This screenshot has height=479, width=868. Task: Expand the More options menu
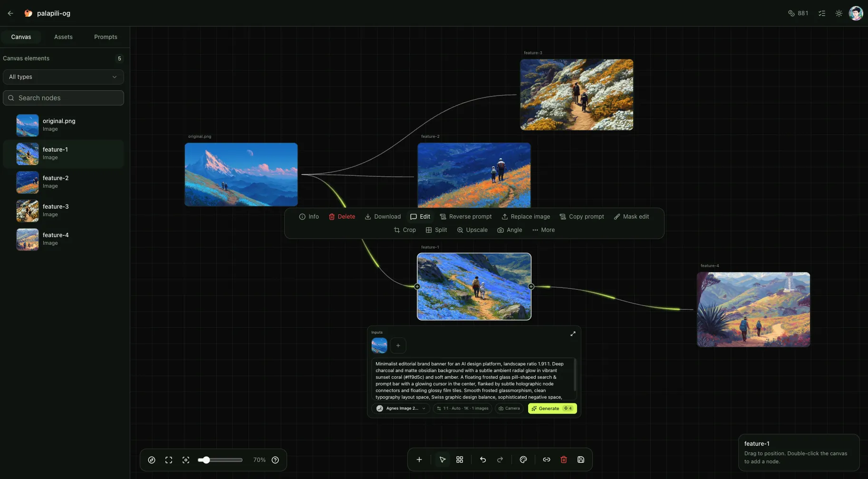click(x=543, y=230)
